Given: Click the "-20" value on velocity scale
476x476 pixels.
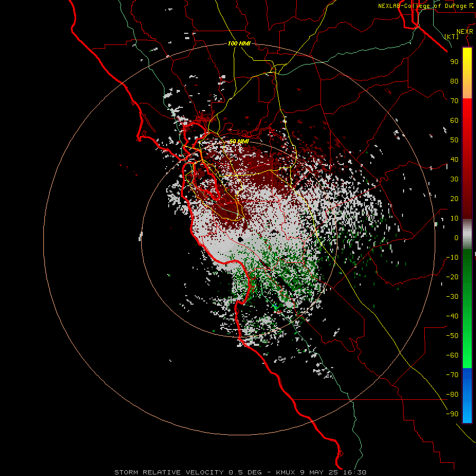Looking at the screenshot, I should pyautogui.click(x=452, y=277).
